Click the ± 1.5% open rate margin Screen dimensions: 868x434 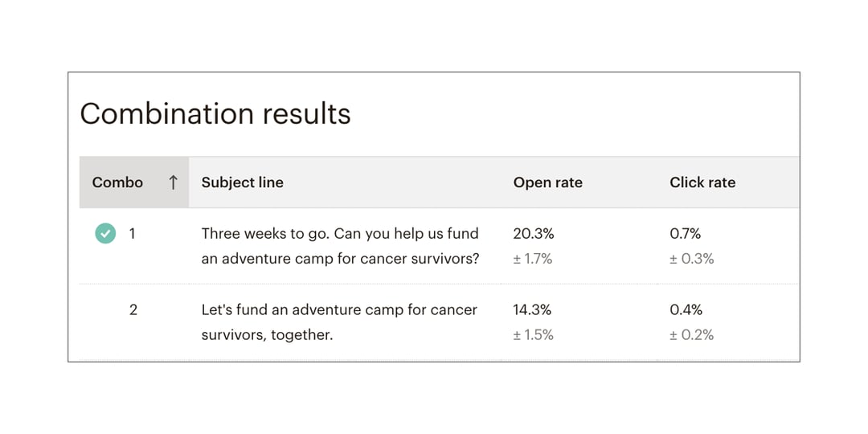point(533,335)
